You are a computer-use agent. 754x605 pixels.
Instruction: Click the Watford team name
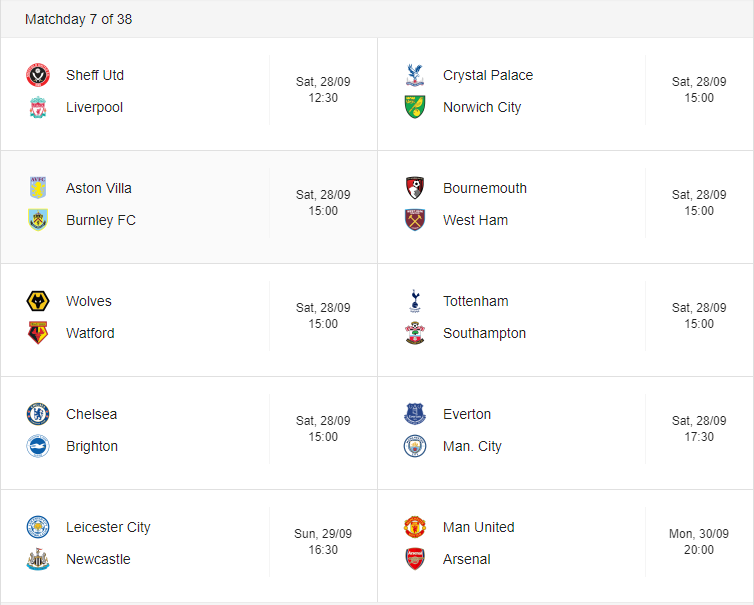click(90, 333)
